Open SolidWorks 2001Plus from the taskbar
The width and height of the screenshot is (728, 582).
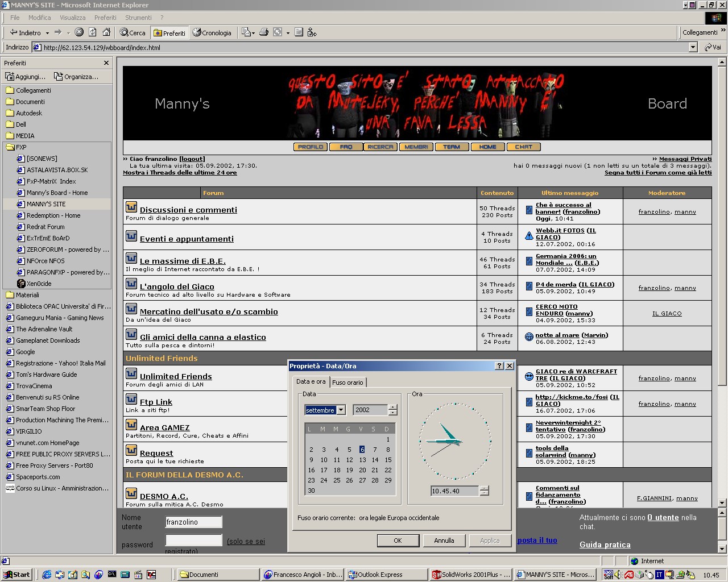[x=471, y=575]
